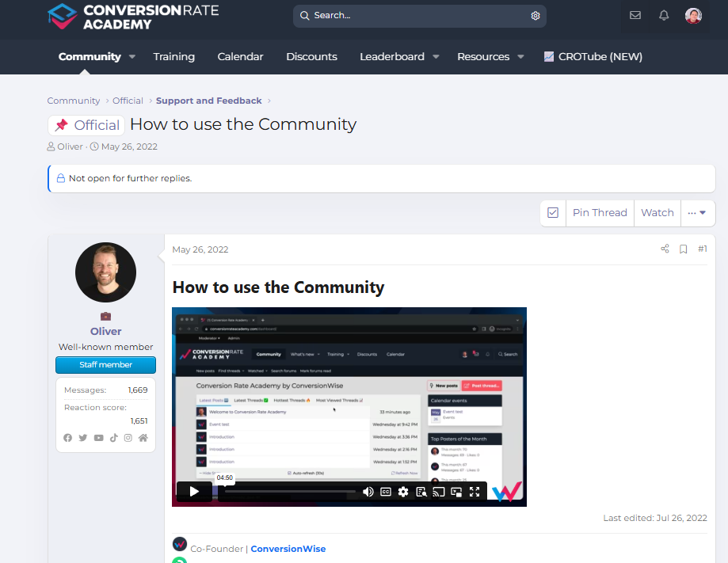728x563 pixels.
Task: Click the thread author Oliver link
Action: click(x=70, y=146)
